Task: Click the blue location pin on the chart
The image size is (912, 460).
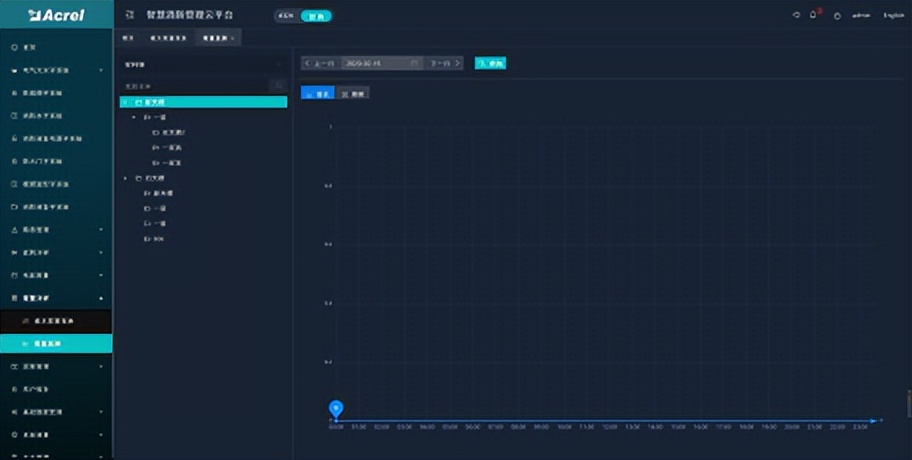Action: pos(336,407)
